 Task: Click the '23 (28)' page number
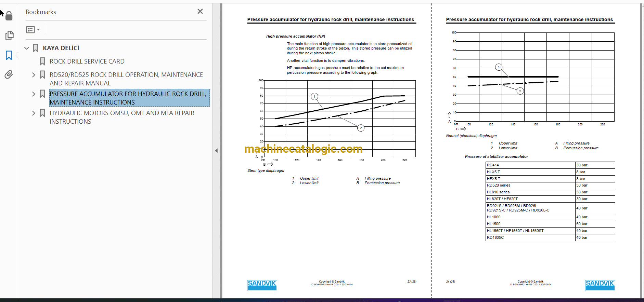(412, 282)
